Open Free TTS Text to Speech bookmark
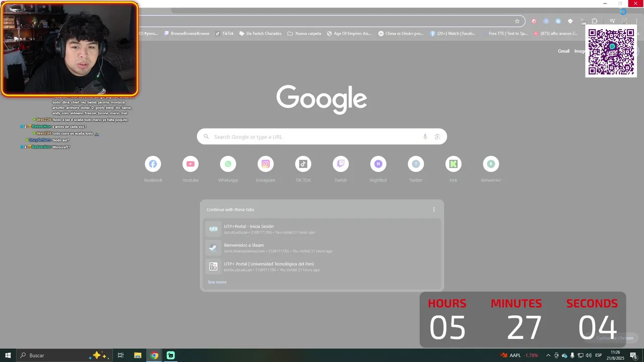 pos(505,34)
